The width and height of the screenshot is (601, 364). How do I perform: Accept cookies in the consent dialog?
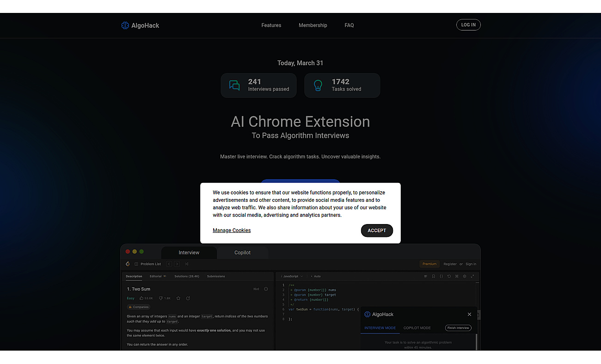click(x=377, y=231)
